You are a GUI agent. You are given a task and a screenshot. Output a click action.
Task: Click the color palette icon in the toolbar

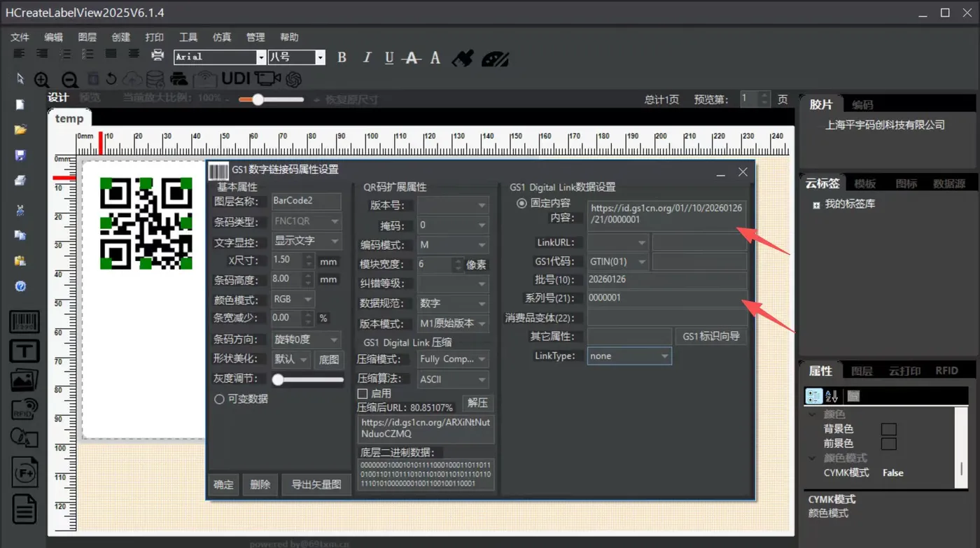(x=496, y=58)
